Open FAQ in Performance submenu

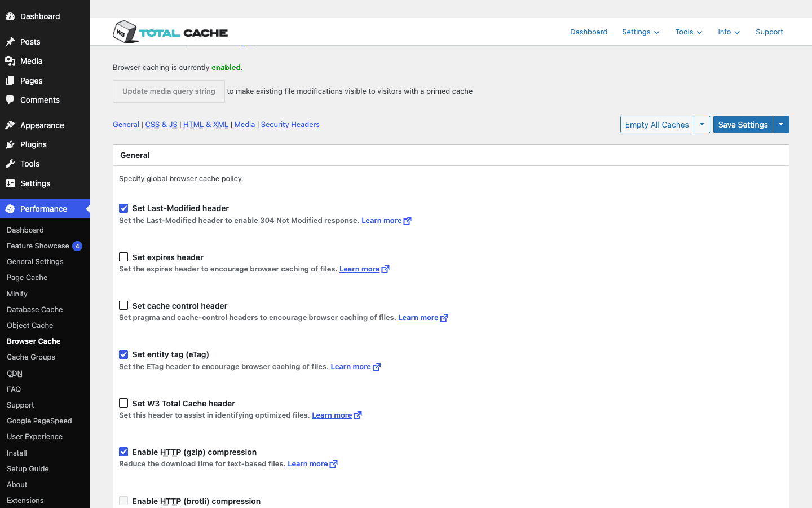click(x=14, y=389)
